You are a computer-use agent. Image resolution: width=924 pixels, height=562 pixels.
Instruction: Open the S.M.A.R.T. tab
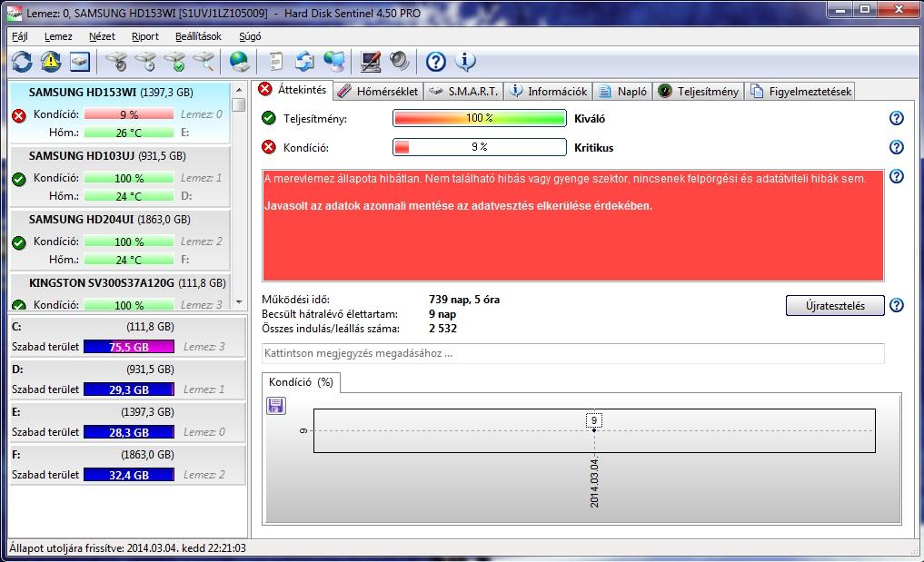coord(463,92)
